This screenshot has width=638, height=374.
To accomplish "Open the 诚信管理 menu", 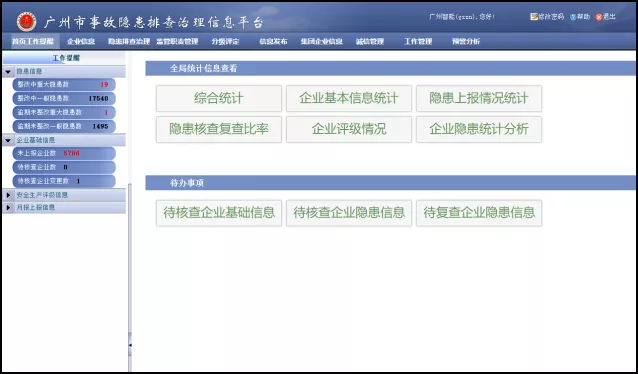I will (370, 42).
